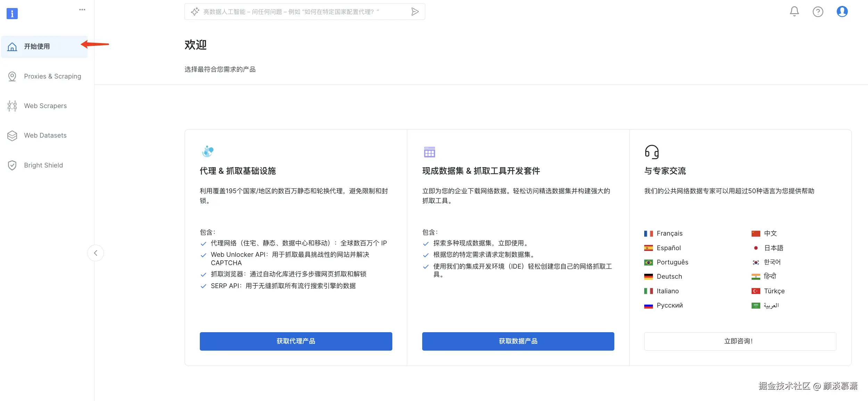Click the 获取代理产品 button
The width and height of the screenshot is (868, 401).
point(296,341)
